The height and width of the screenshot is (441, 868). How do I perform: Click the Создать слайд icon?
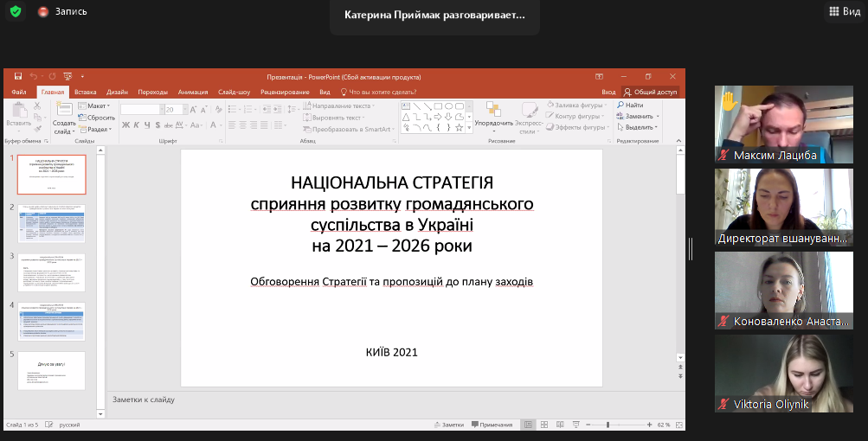click(64, 107)
